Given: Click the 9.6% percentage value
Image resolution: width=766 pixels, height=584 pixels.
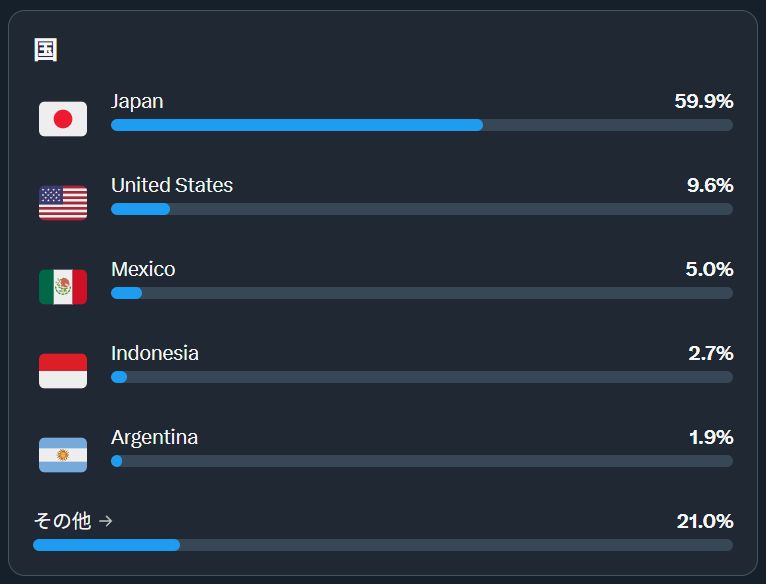Looking at the screenshot, I should 709,185.
